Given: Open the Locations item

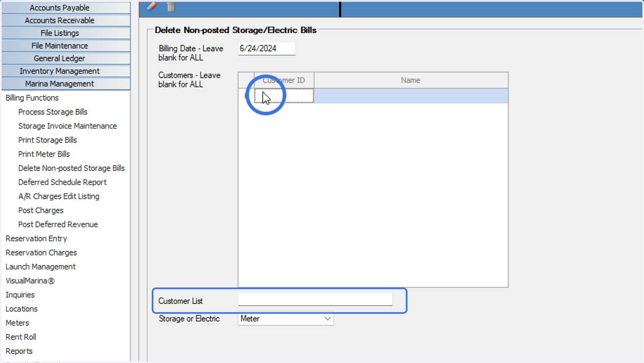Looking at the screenshot, I should (x=21, y=309).
